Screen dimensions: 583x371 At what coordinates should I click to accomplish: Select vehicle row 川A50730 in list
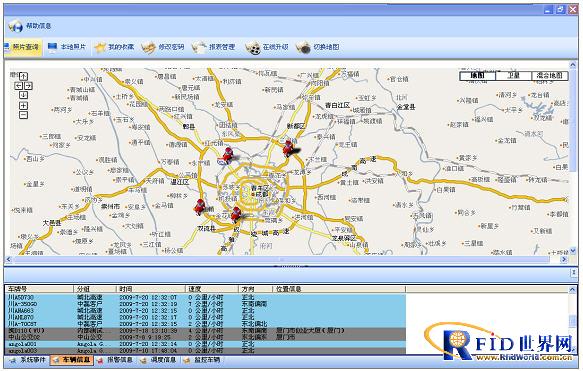[x=206, y=297]
